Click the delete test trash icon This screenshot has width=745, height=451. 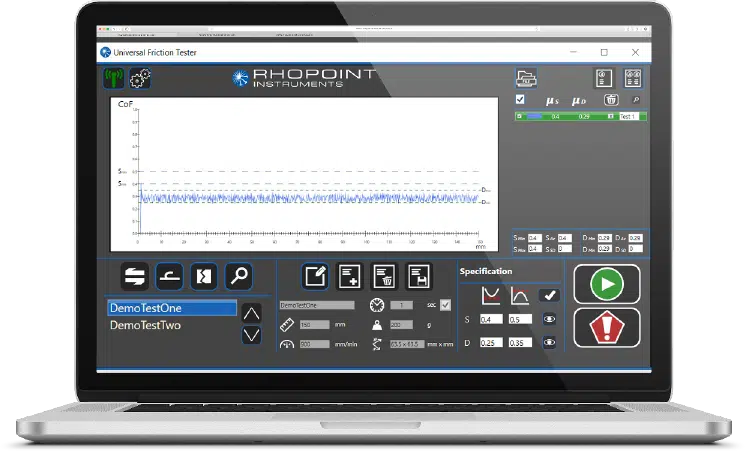(384, 277)
